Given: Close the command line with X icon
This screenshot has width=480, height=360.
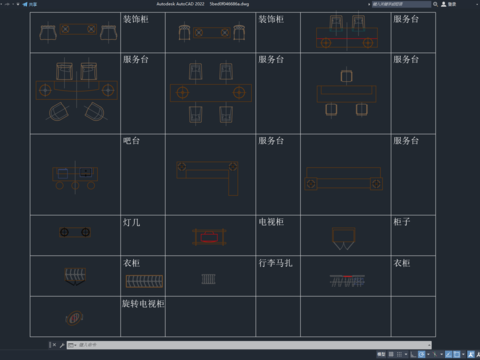Looking at the screenshot, I should 54,345.
